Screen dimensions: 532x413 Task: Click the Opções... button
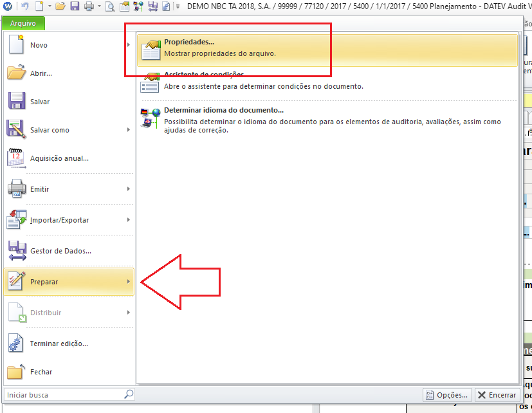[448, 395]
